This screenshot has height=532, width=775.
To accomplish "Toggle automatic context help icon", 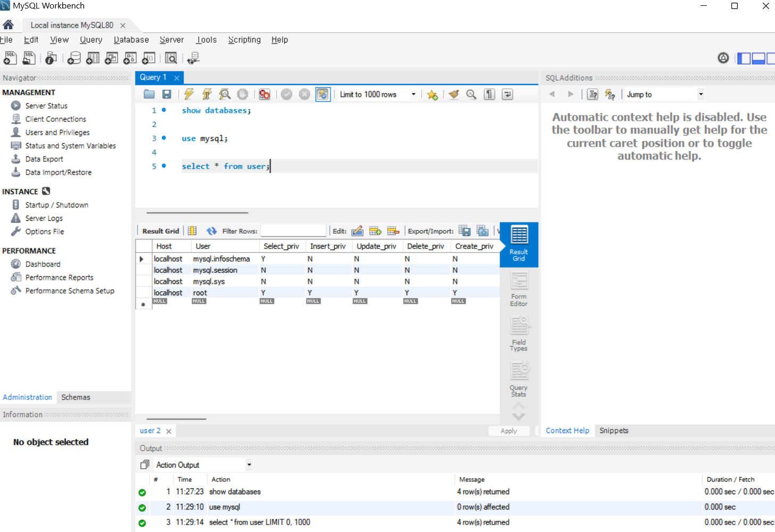I will [610, 94].
